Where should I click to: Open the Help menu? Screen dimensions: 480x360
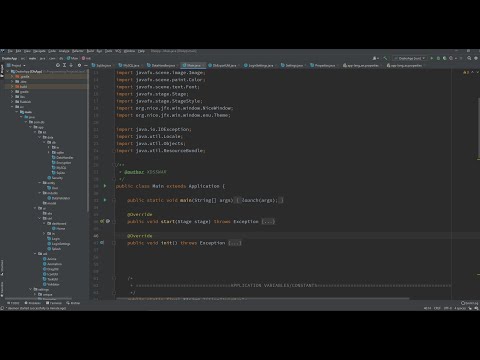(x=141, y=51)
